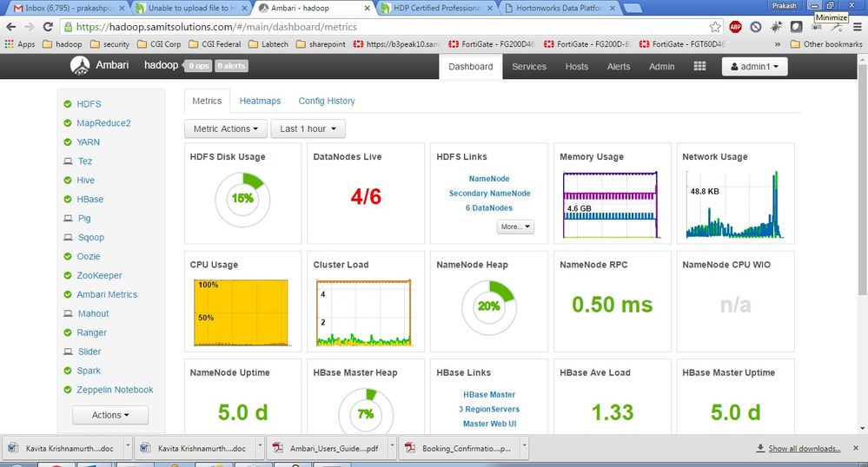Click the Slider client laptop icon
This screenshot has height=467, width=868.
pyautogui.click(x=68, y=352)
